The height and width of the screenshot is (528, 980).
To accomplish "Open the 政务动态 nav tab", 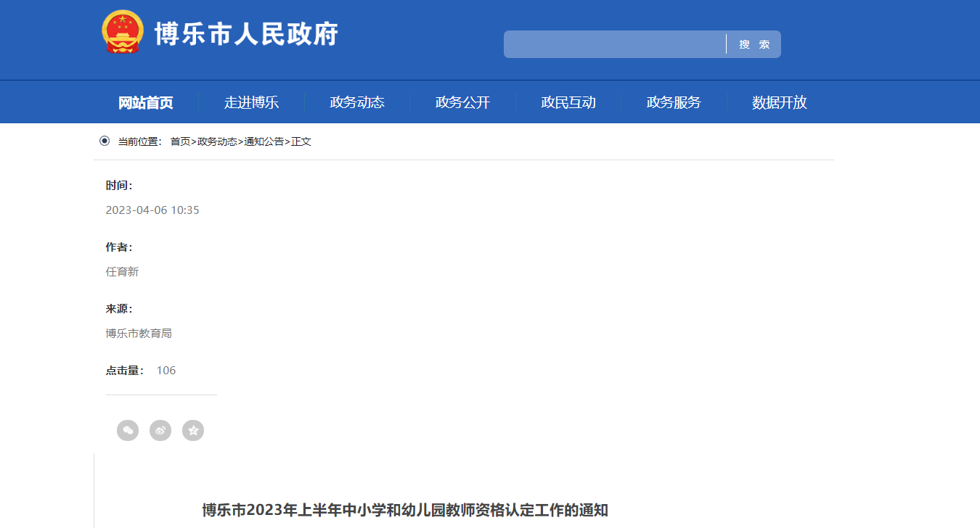I will tap(357, 102).
